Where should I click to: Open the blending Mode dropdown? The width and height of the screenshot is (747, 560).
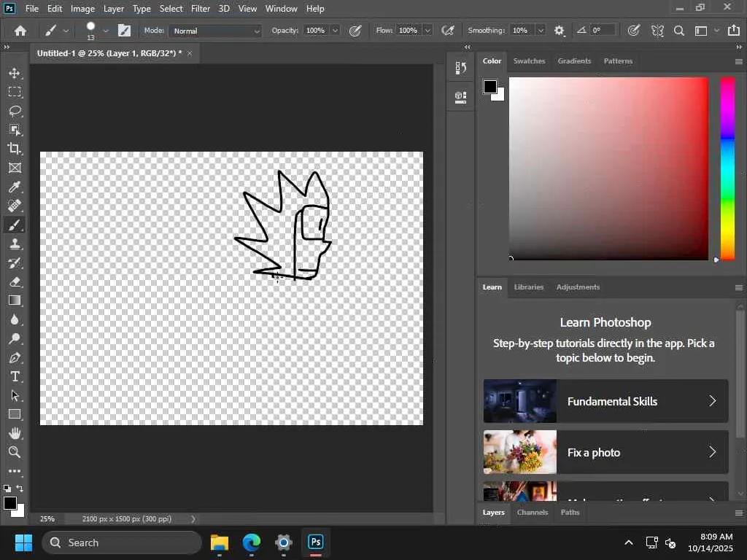pos(215,31)
